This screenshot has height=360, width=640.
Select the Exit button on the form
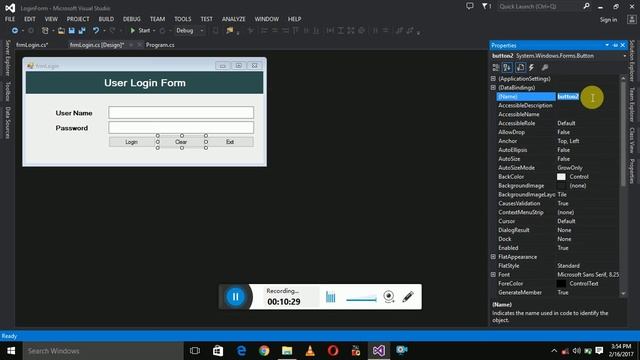point(230,142)
